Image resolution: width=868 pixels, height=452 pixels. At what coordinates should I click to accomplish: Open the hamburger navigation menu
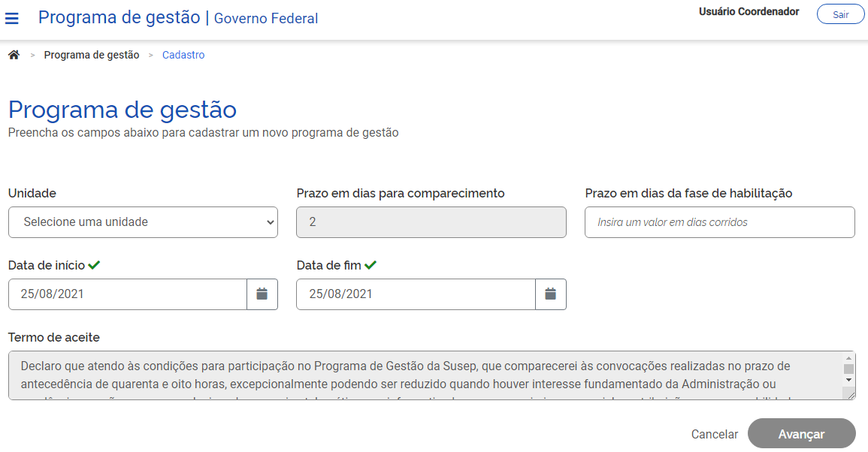click(12, 18)
